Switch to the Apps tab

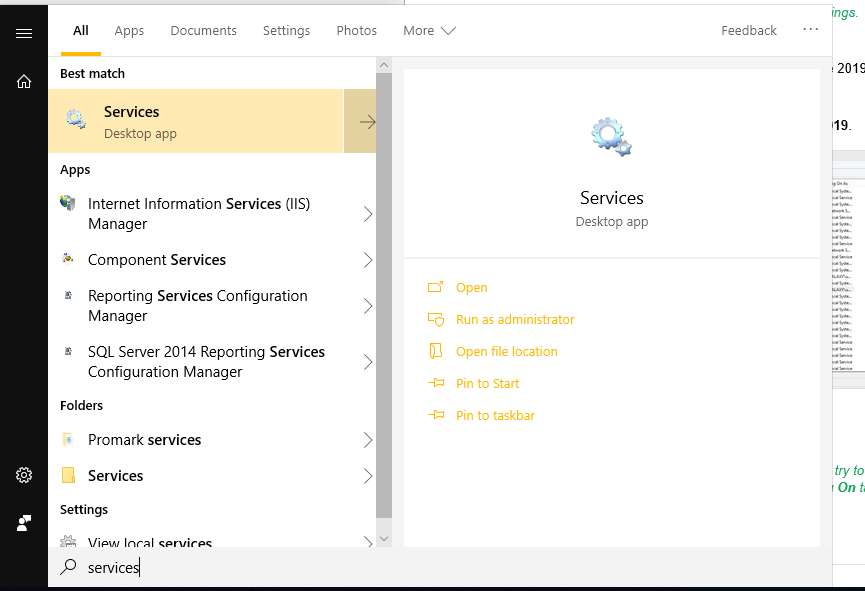pyautogui.click(x=129, y=31)
